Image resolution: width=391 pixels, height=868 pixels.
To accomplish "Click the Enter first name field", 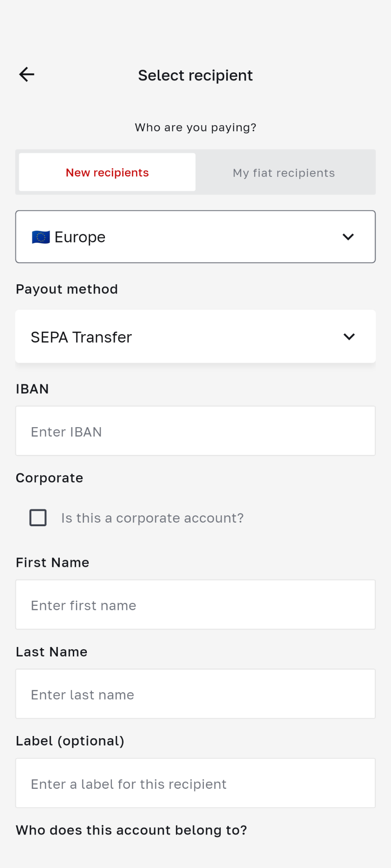I will coord(195,605).
